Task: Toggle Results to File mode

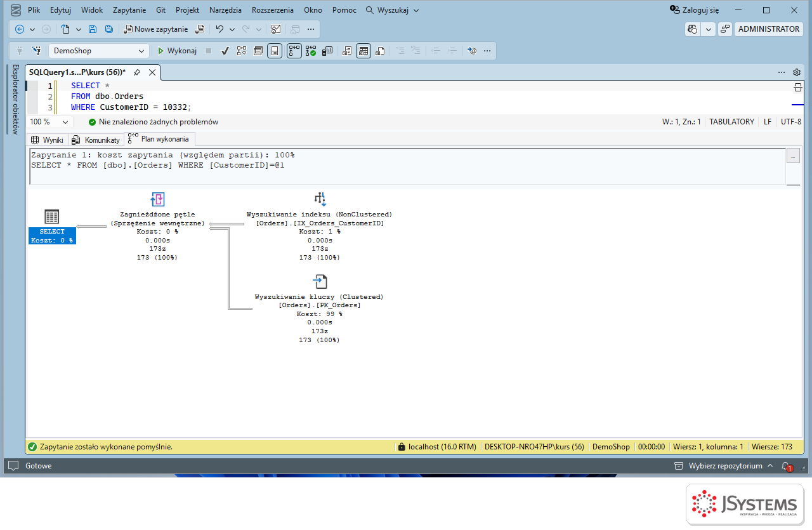Action: (380, 51)
